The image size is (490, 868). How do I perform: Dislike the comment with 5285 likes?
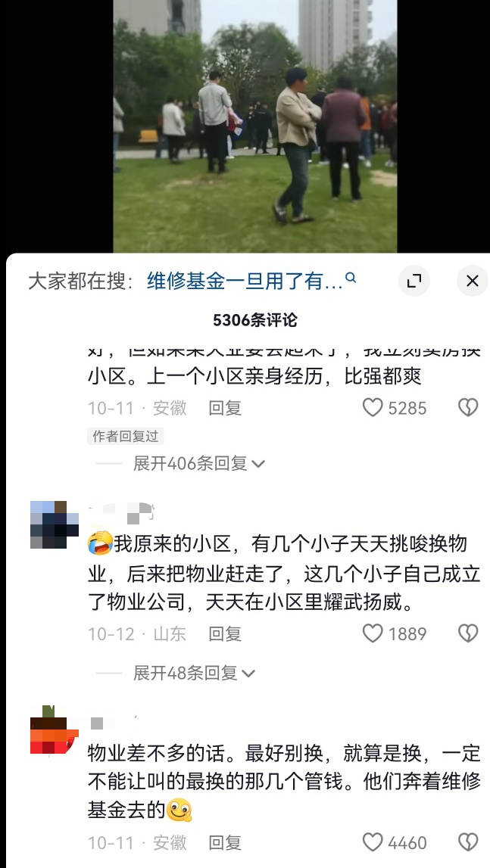(468, 408)
